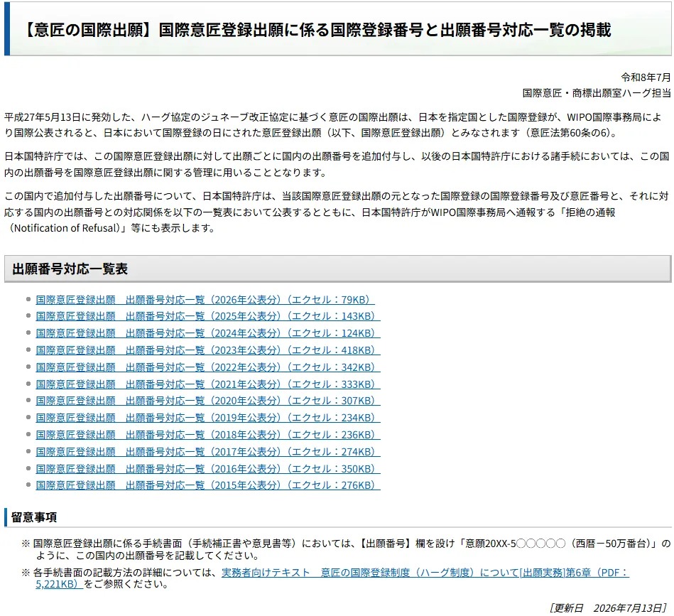Click the paragraph starting 日本国特許庁では
Screen dimensions: 674x616
pos(337,165)
